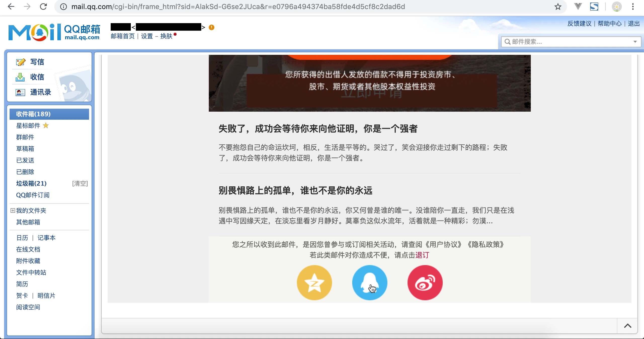Open 收件箱(189) folder

(x=49, y=114)
